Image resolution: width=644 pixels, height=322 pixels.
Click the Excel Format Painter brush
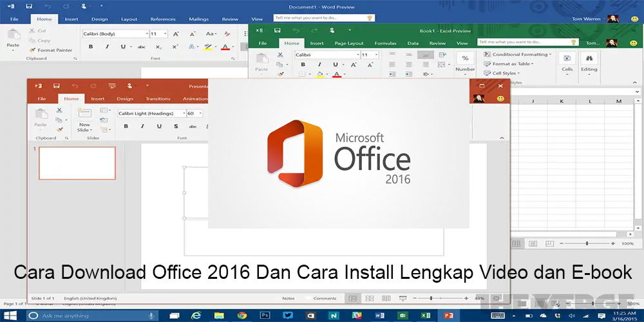coord(280,74)
